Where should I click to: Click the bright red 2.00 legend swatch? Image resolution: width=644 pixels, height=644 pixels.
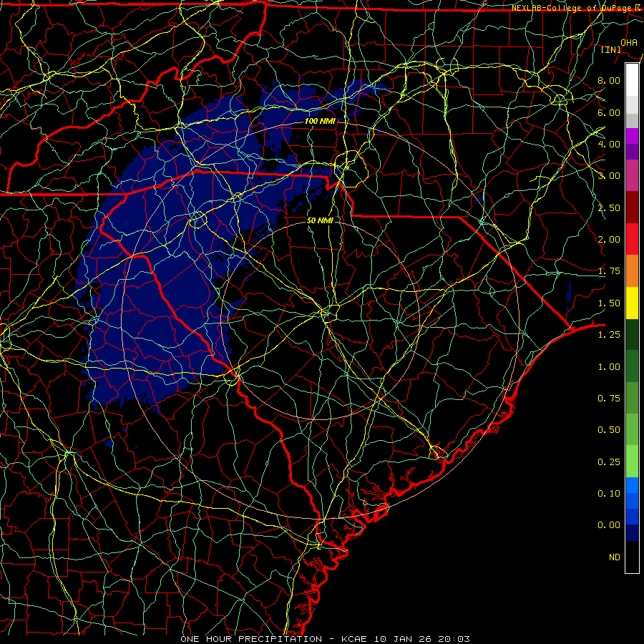coord(632,239)
